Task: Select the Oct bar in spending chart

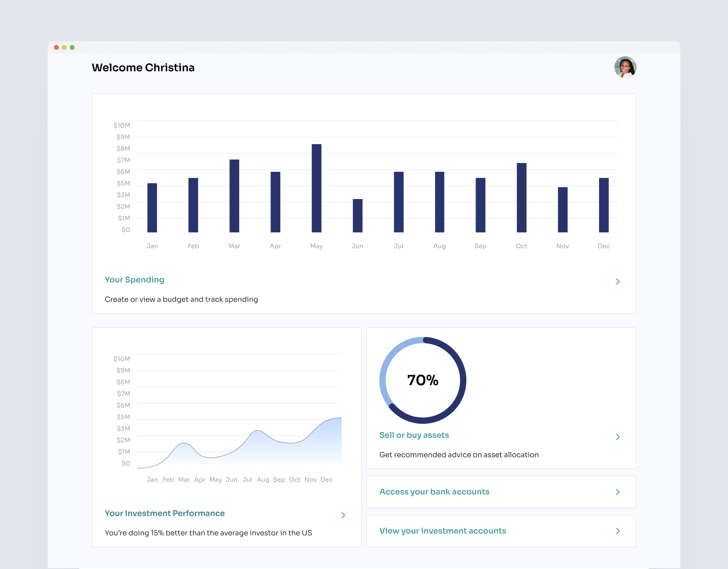Action: coord(521,198)
